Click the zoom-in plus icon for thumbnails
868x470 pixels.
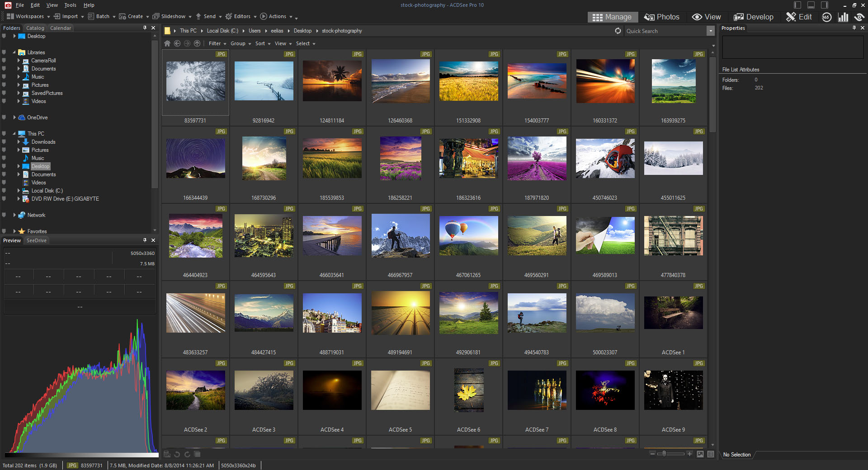click(689, 454)
